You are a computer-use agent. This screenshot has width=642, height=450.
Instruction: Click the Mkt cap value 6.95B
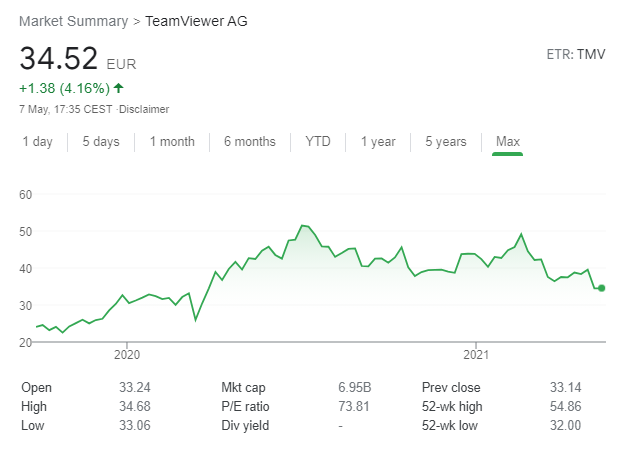pos(355,387)
